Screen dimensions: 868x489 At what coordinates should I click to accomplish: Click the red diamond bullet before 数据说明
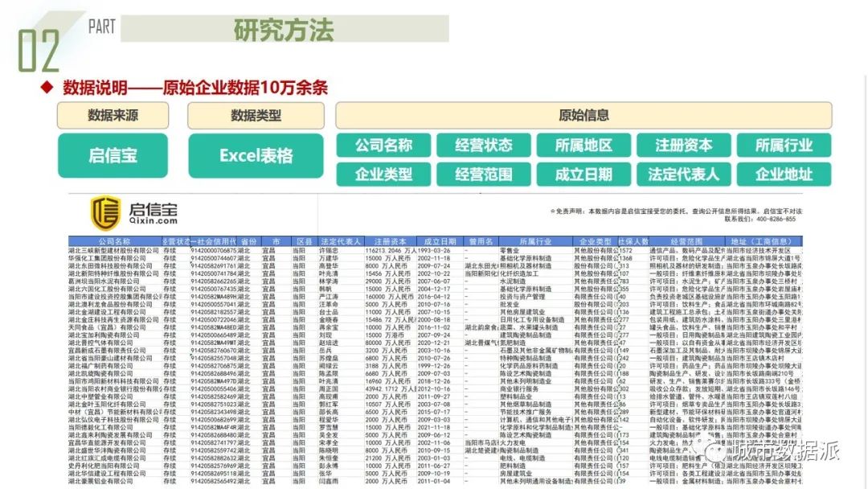(47, 88)
